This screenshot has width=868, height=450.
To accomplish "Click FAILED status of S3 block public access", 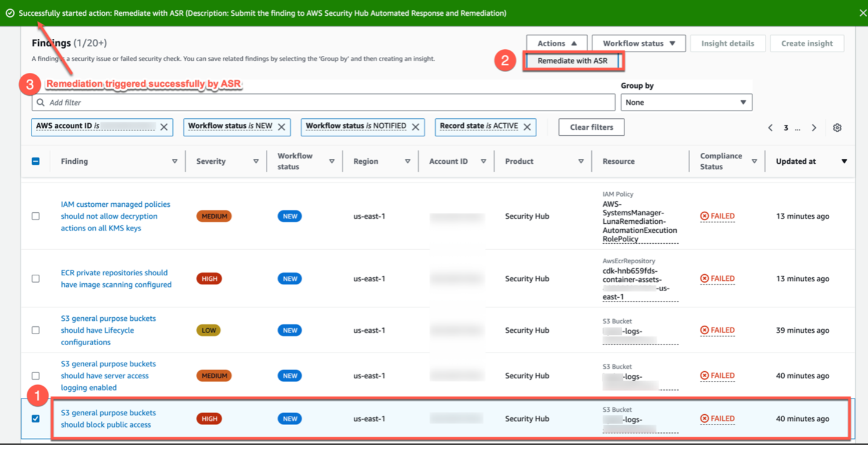I will pos(717,418).
